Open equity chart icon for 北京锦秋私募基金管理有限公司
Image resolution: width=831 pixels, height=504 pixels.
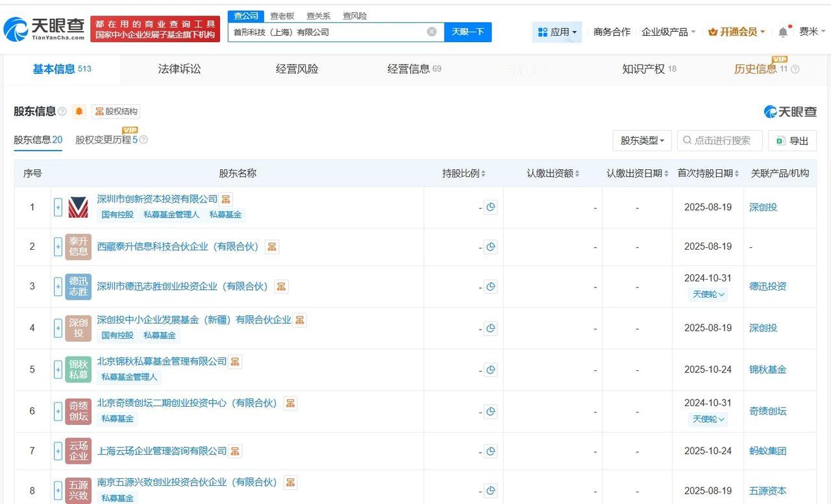click(235, 361)
